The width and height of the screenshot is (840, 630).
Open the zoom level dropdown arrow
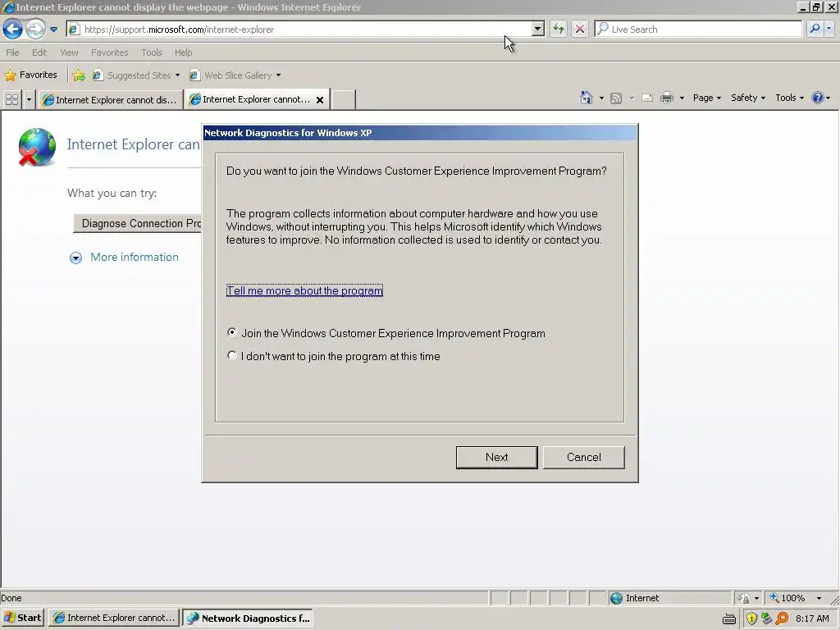[819, 598]
